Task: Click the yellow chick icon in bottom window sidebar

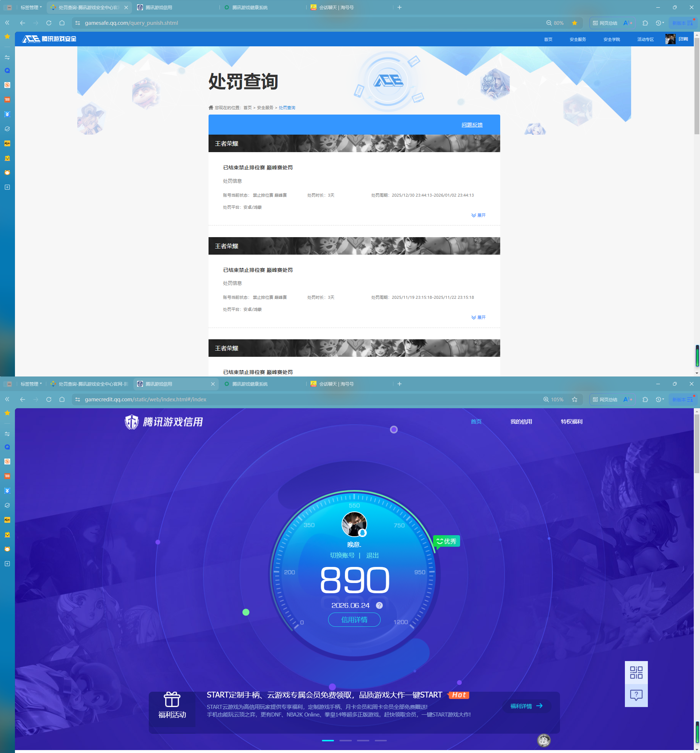Action: (7, 534)
